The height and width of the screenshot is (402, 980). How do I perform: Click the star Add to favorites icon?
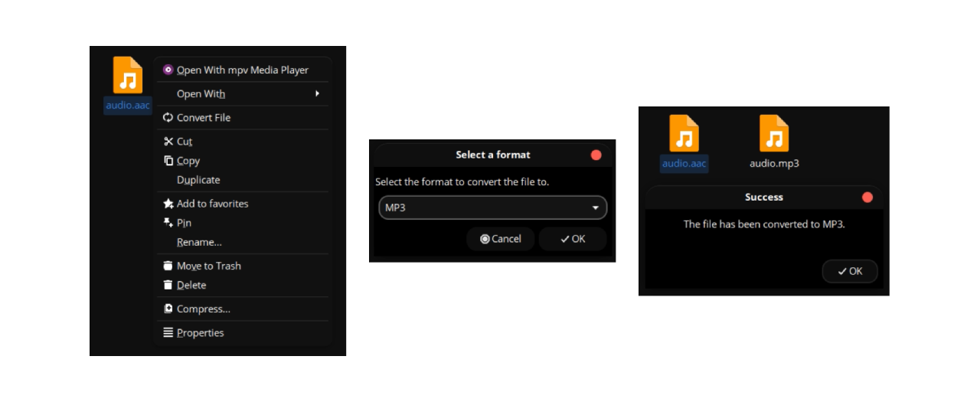tap(168, 204)
